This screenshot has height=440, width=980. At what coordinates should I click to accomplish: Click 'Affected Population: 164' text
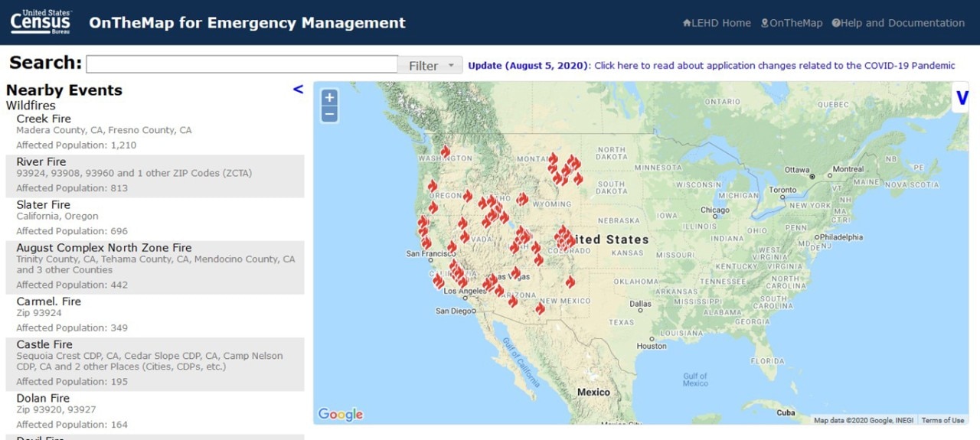tap(72, 424)
